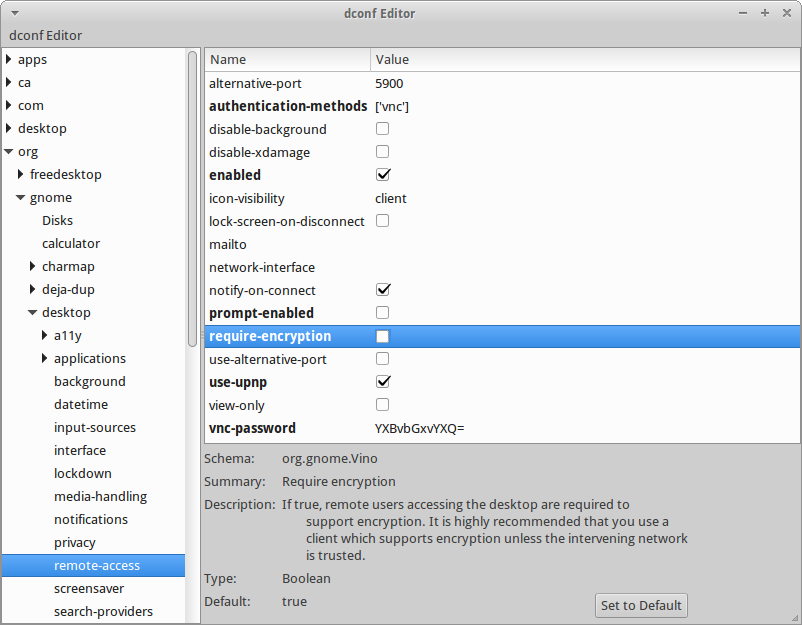Expand the apps tree node
Viewport: 802px width, 625px height.
(9, 60)
